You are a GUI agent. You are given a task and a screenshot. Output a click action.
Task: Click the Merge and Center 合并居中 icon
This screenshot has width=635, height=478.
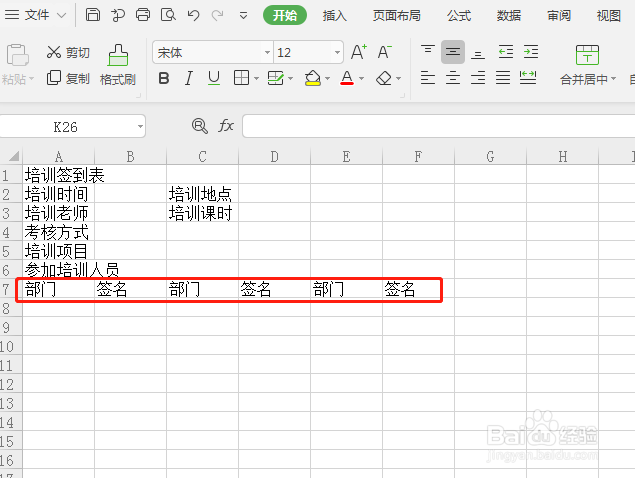coord(587,55)
